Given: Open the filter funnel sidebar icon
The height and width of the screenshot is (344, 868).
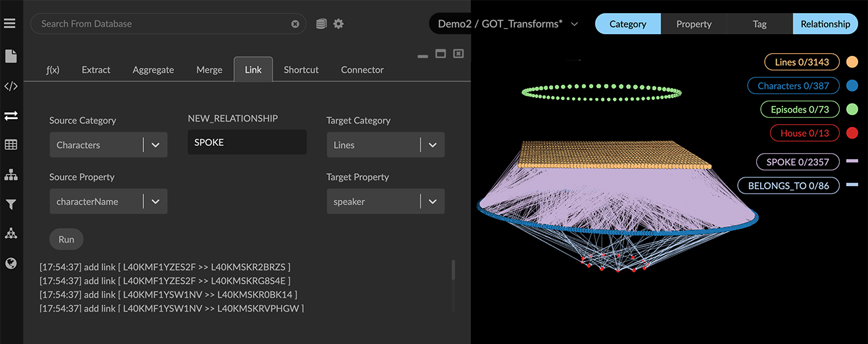Looking at the screenshot, I should coord(11,205).
